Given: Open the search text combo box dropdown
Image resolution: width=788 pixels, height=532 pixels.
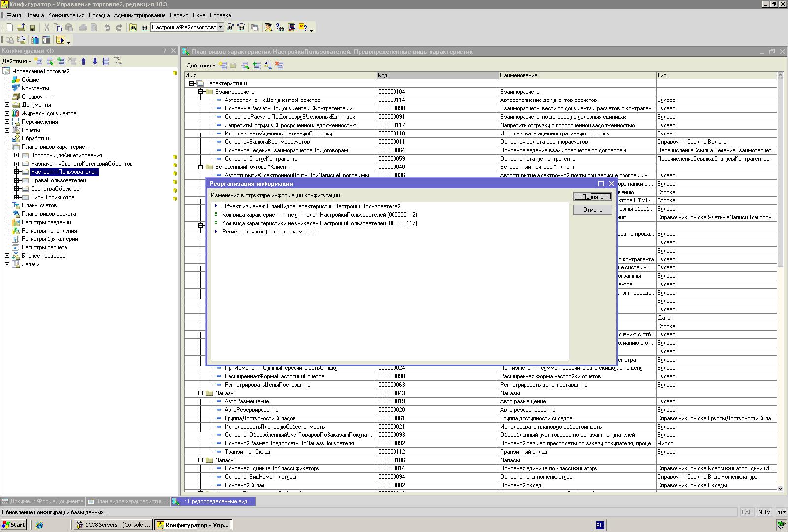Looking at the screenshot, I should pos(220,28).
